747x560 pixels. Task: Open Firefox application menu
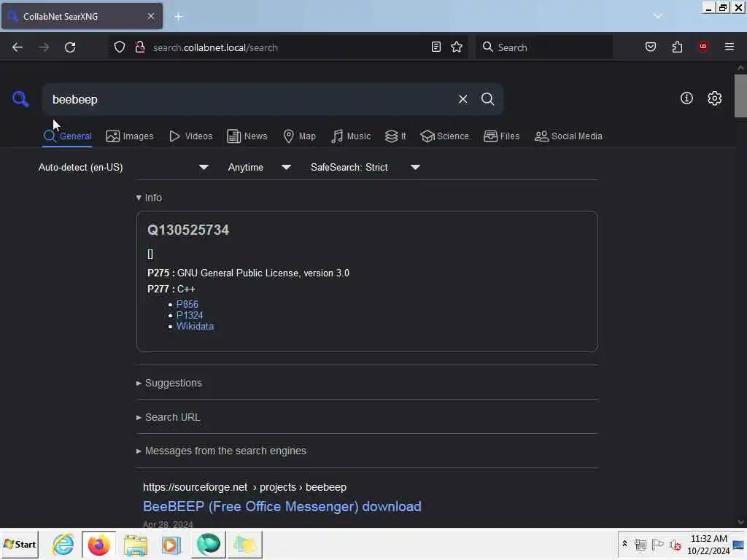(729, 47)
